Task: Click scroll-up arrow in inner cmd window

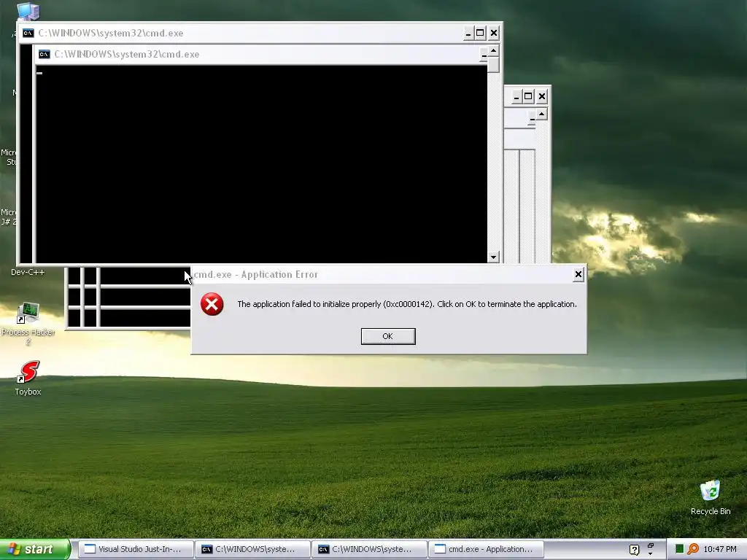Action: pyautogui.click(x=493, y=50)
